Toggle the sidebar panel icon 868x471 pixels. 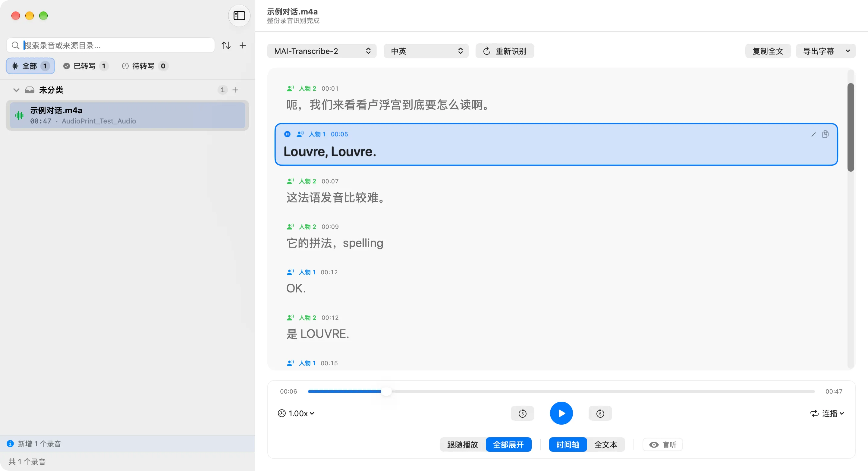239,15
